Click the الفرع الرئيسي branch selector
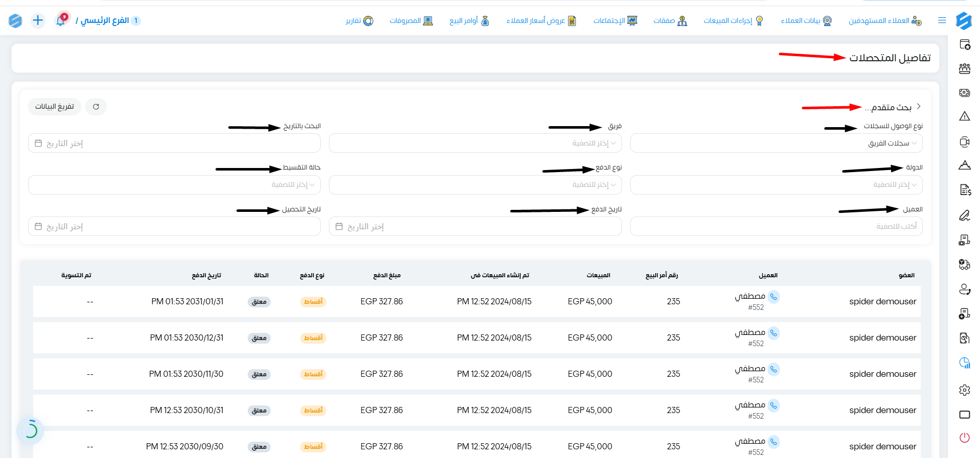The height and width of the screenshot is (458, 980). click(x=108, y=20)
